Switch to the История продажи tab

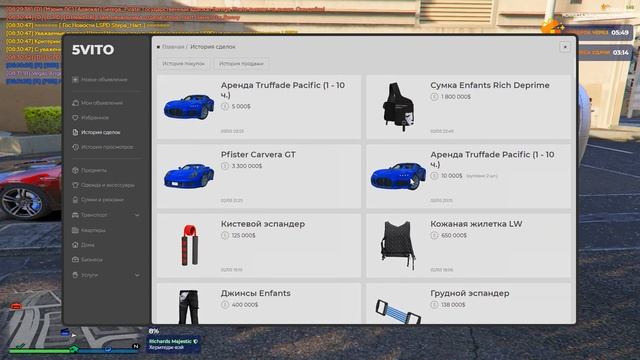[x=241, y=64]
